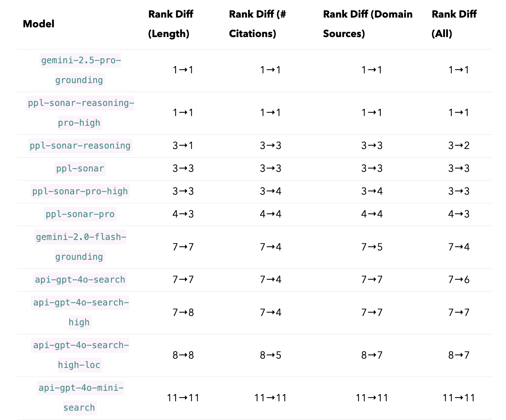
Task: Select the Rank Diff (# Citations) header
Action: click(257, 24)
